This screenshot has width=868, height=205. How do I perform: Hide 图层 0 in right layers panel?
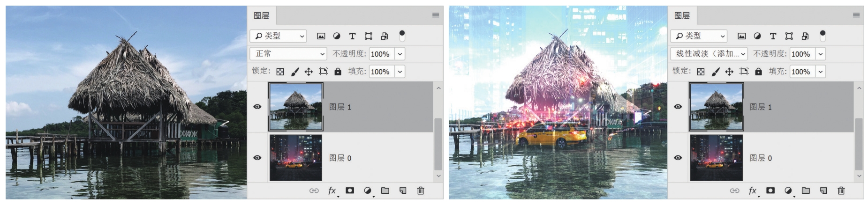[x=678, y=158]
